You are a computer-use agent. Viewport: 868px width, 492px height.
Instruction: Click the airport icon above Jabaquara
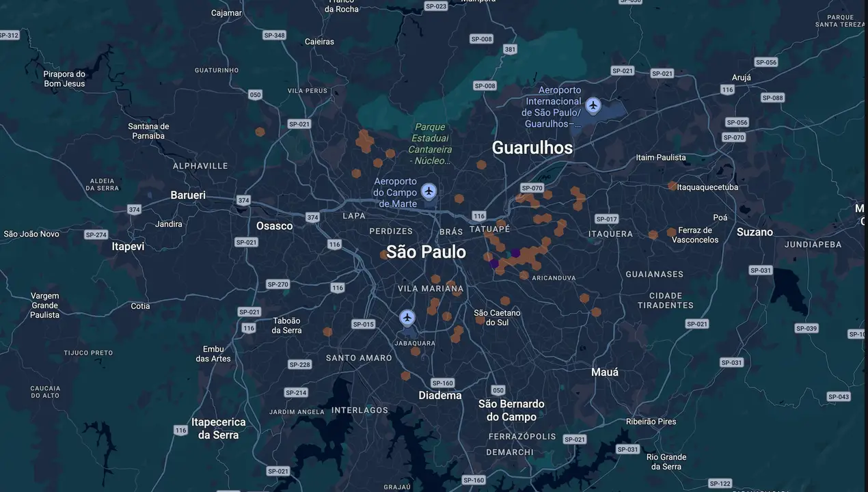coord(407,317)
